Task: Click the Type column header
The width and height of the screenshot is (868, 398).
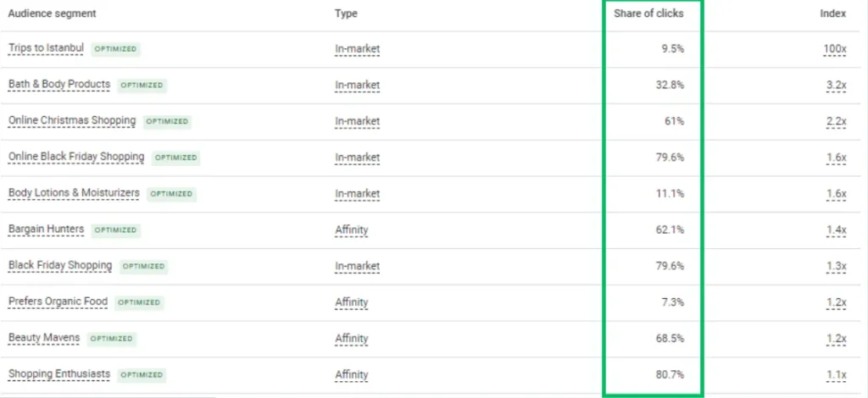Action: [346, 14]
